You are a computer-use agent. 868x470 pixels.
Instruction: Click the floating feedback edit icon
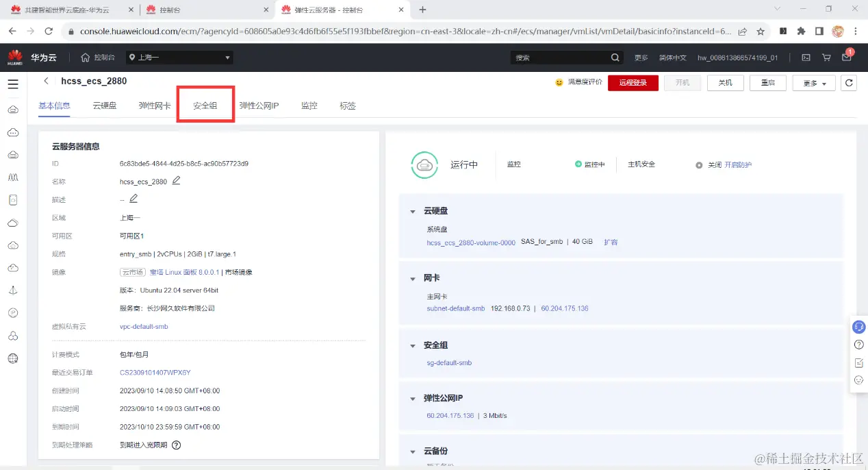point(859,362)
